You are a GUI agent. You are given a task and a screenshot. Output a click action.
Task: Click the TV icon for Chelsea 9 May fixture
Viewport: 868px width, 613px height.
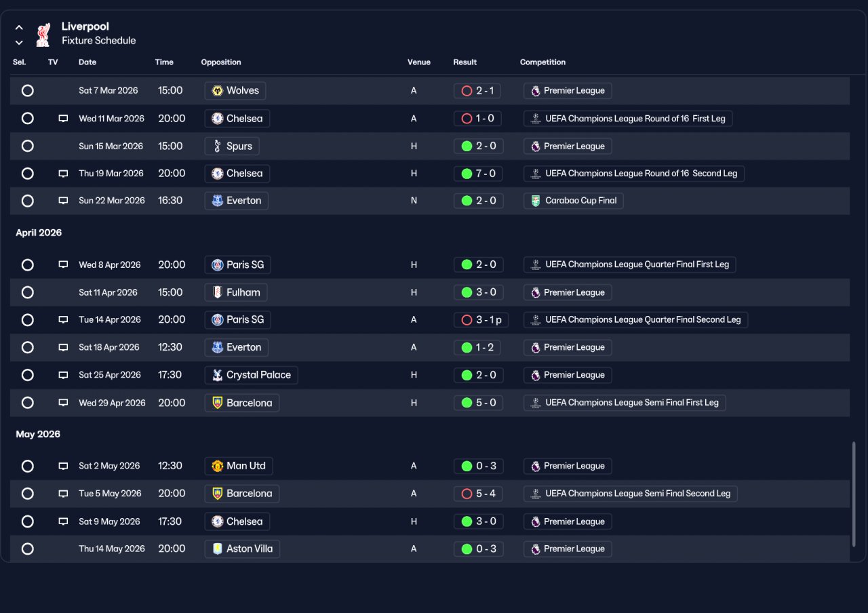pyautogui.click(x=63, y=521)
